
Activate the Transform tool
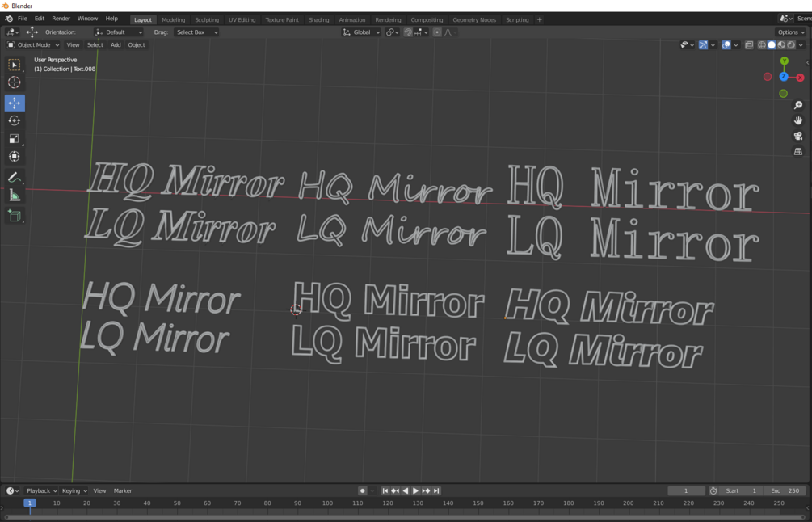pyautogui.click(x=15, y=156)
